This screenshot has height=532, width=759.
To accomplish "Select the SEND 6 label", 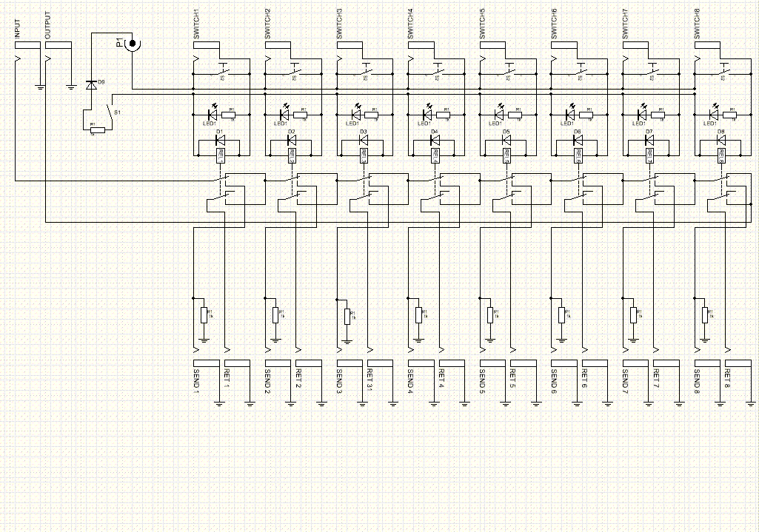I will click(554, 381).
